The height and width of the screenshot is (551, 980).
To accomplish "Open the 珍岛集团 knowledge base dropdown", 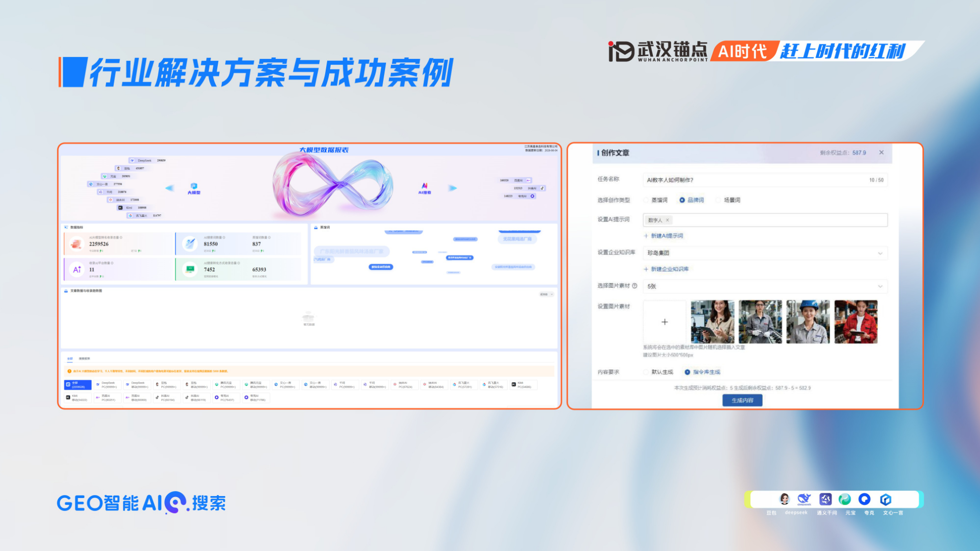I will [765, 253].
